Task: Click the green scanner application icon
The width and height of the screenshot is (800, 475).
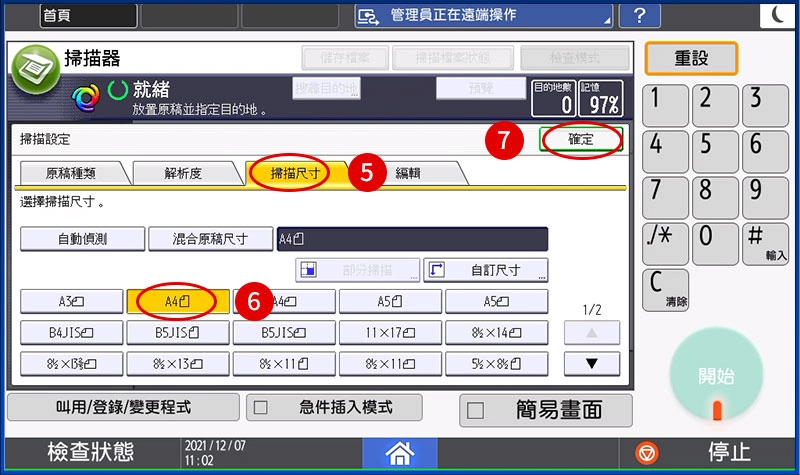Action: point(36,69)
